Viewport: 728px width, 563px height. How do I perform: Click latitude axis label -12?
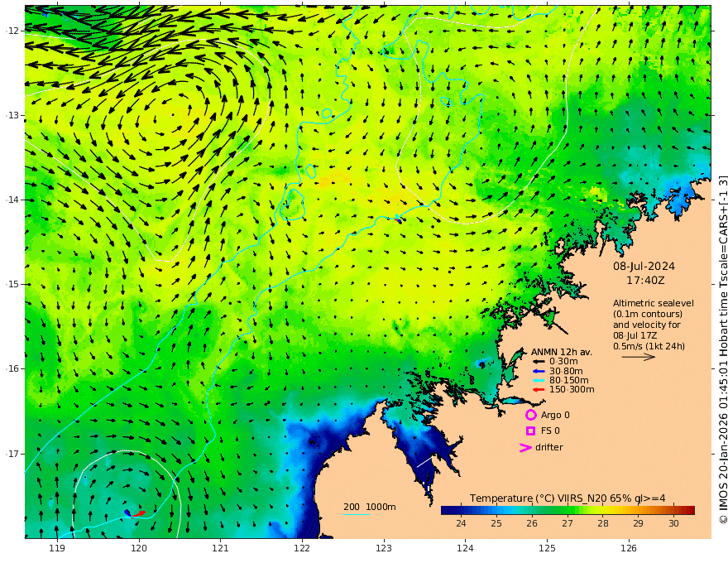tap(12, 31)
